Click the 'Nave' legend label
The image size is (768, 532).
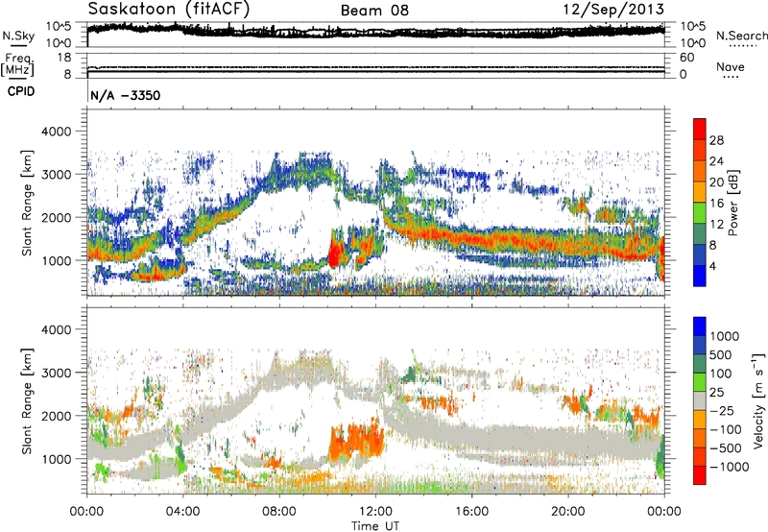click(x=731, y=66)
